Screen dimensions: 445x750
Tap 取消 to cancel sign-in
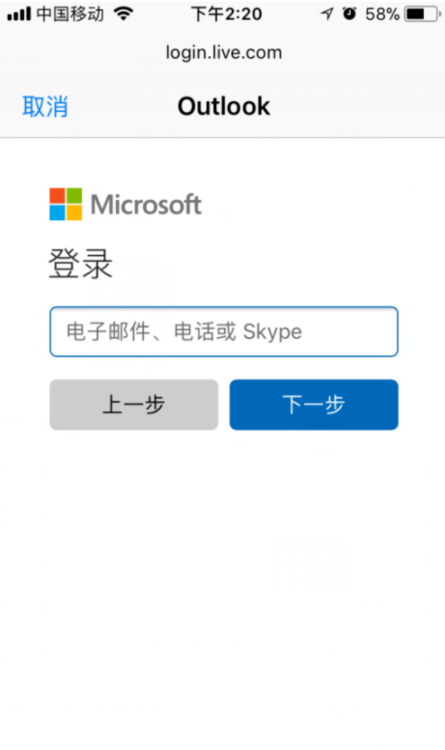[45, 106]
